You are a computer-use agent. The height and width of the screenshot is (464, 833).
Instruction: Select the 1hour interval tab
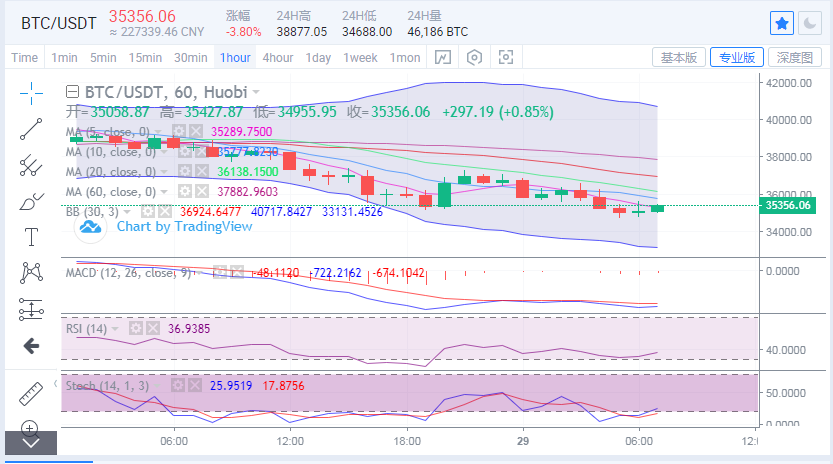point(235,57)
